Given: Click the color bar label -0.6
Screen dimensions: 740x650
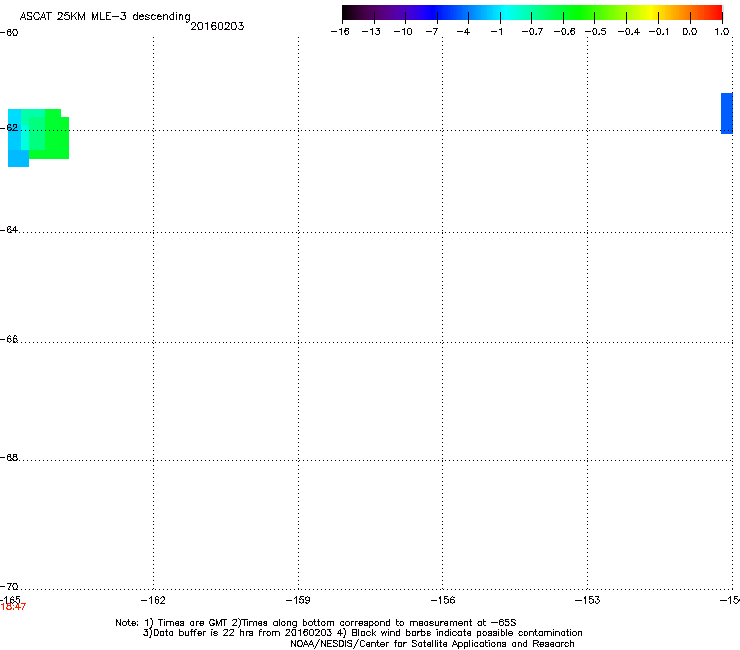Looking at the screenshot, I should [564, 32].
